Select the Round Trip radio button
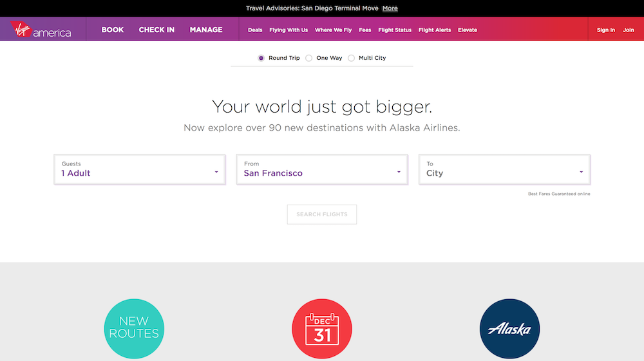Image resolution: width=644 pixels, height=361 pixels. point(261,58)
